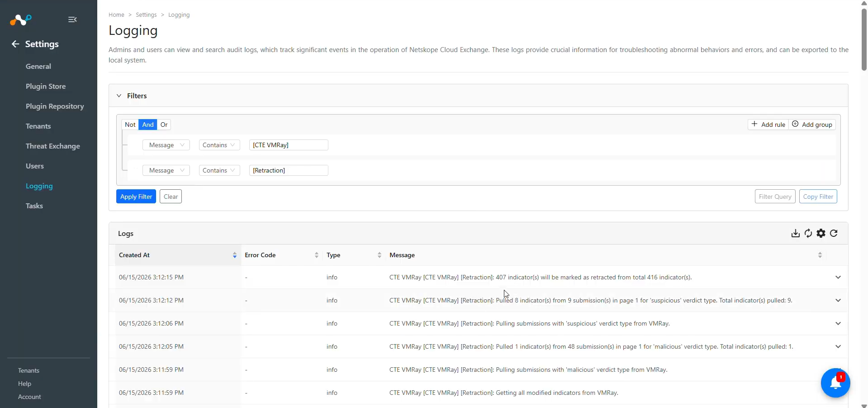Open Tenants under the Settings menu
The width and height of the screenshot is (868, 408).
pyautogui.click(x=38, y=126)
